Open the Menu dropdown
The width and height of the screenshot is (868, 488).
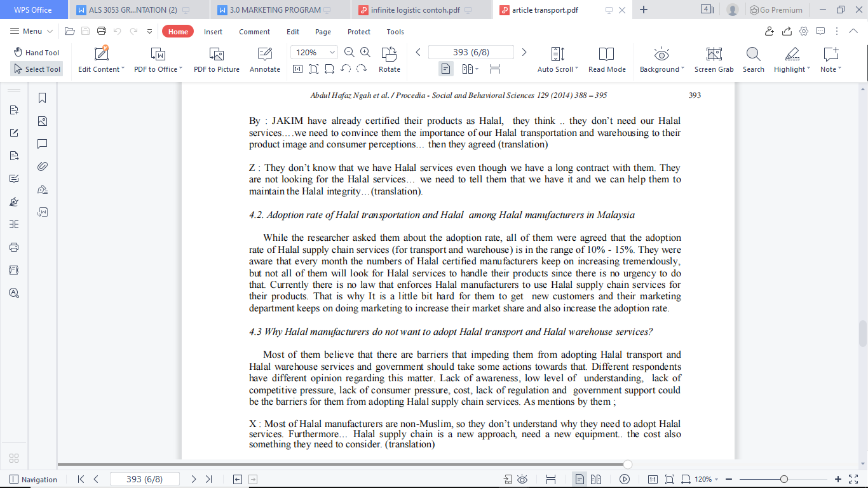32,31
